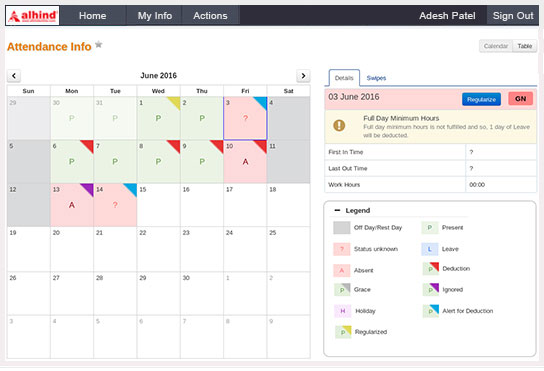Click the red GN shift badge

[520, 99]
